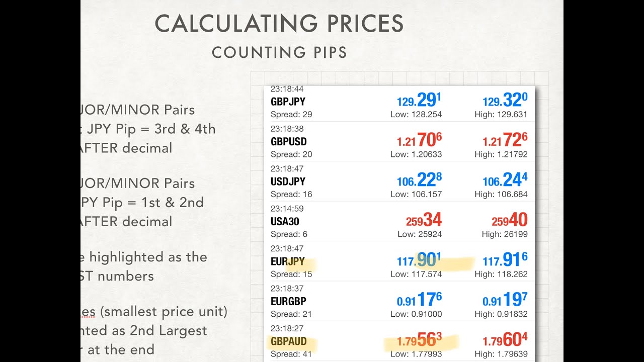Click the highlighted EURJPY symbol
Screen dimensions: 644x362
click(x=287, y=261)
